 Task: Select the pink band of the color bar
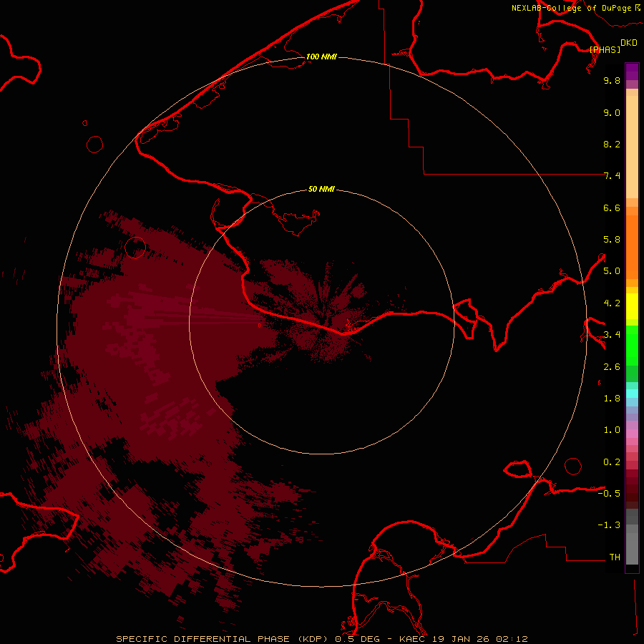(x=632, y=434)
